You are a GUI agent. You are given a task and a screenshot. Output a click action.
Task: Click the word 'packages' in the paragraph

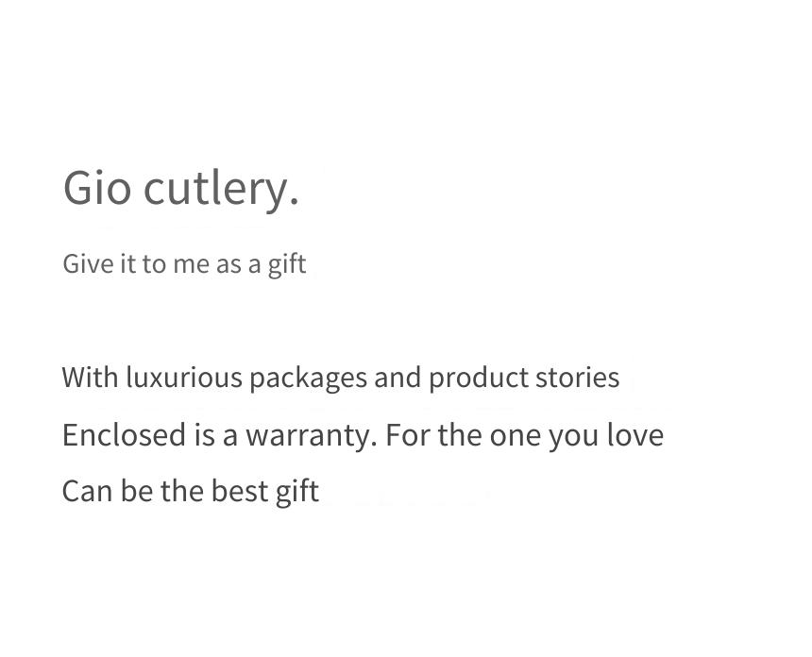point(308,378)
